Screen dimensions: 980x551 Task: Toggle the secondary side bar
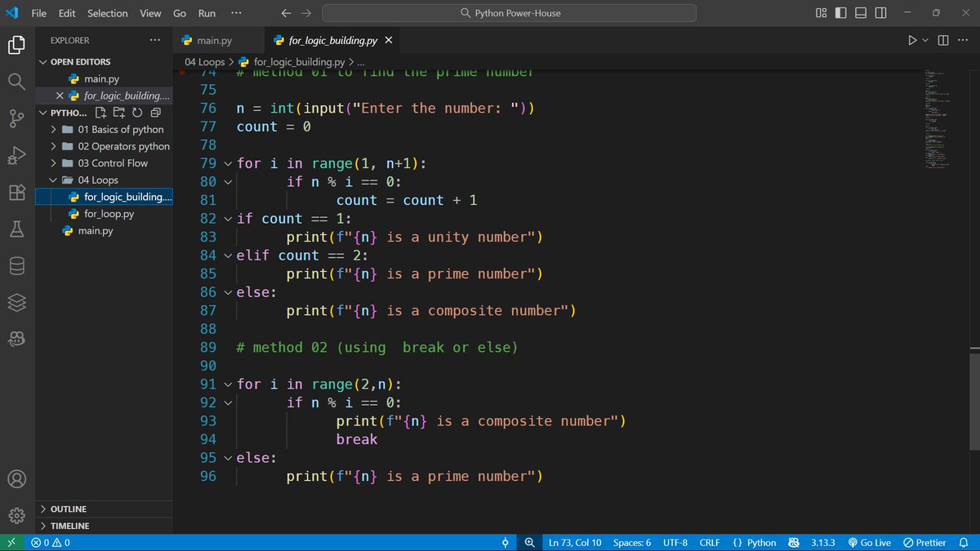click(x=880, y=13)
